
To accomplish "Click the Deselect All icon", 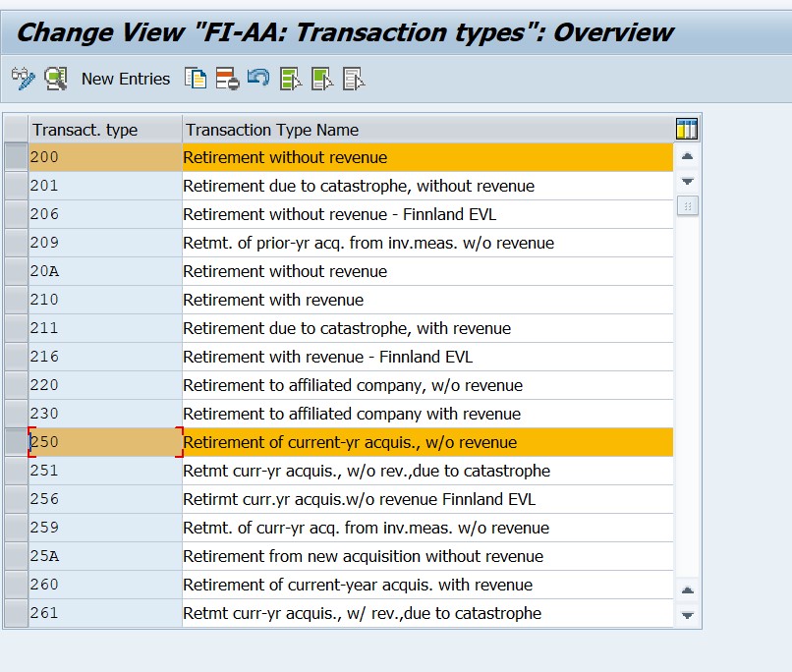I will [x=354, y=79].
